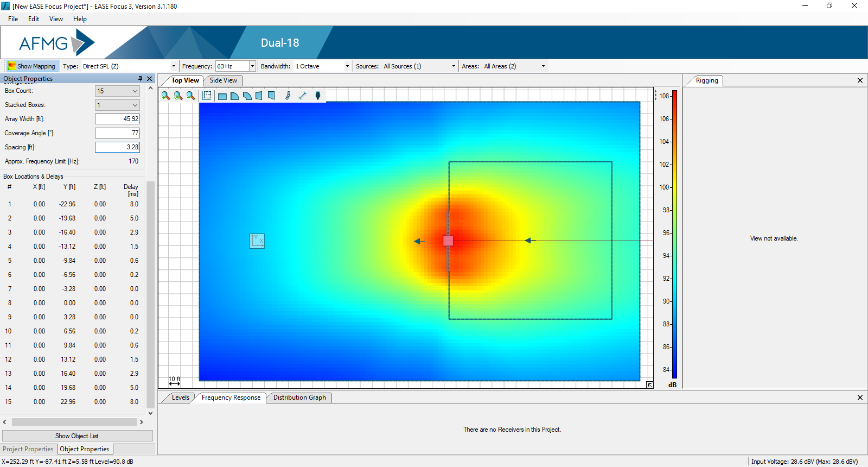Open the Bandwidth dropdown
The width and height of the screenshot is (868, 467).
click(347, 66)
